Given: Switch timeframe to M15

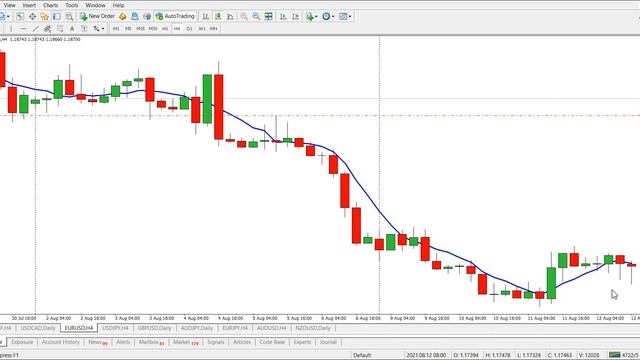Looking at the screenshot, I should (x=140, y=29).
